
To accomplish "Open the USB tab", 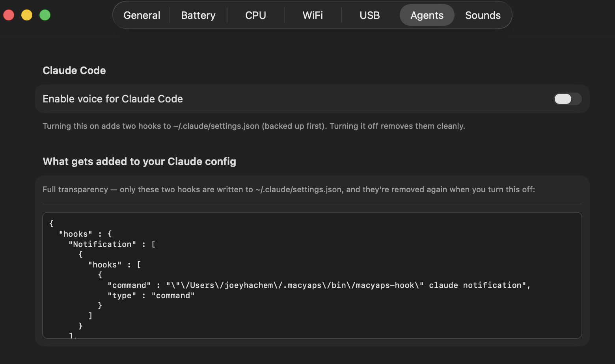I will pyautogui.click(x=370, y=15).
